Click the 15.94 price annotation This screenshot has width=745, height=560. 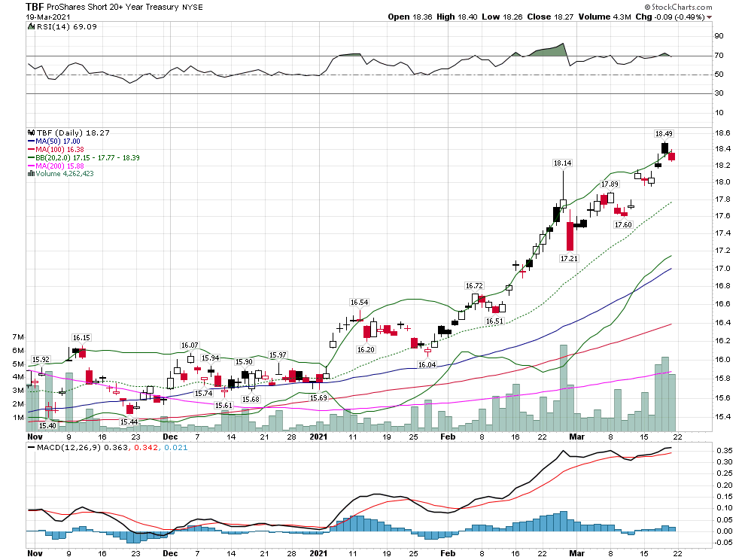click(211, 358)
